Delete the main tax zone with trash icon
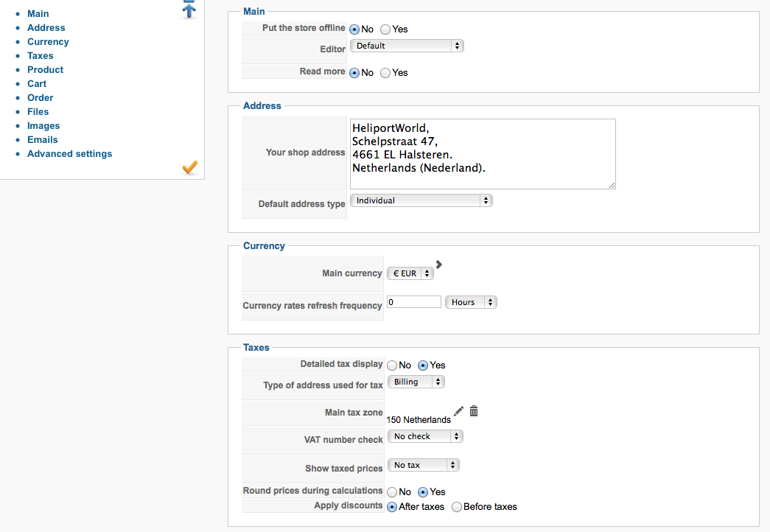The width and height of the screenshot is (770, 532). 474,411
